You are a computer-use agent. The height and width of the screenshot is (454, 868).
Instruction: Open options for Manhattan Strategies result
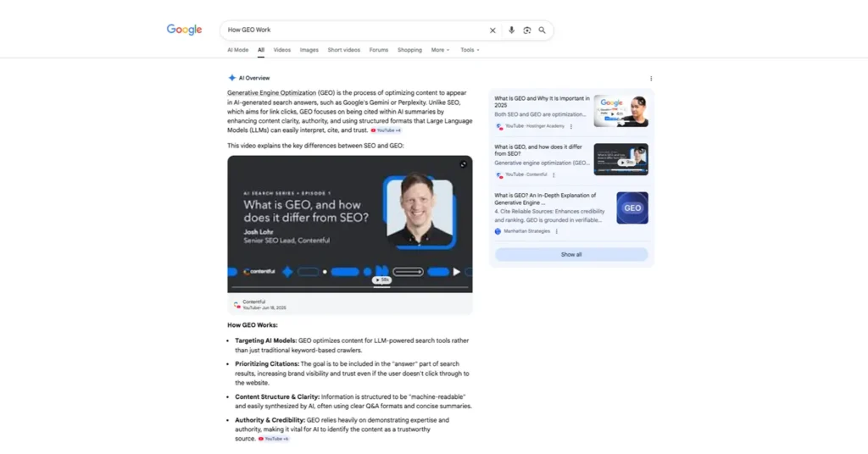[x=556, y=231]
